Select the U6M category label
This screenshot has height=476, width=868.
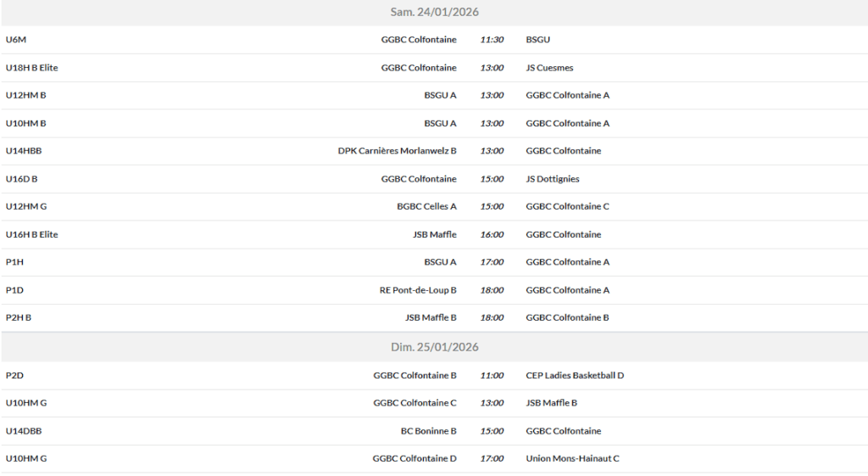click(17, 40)
